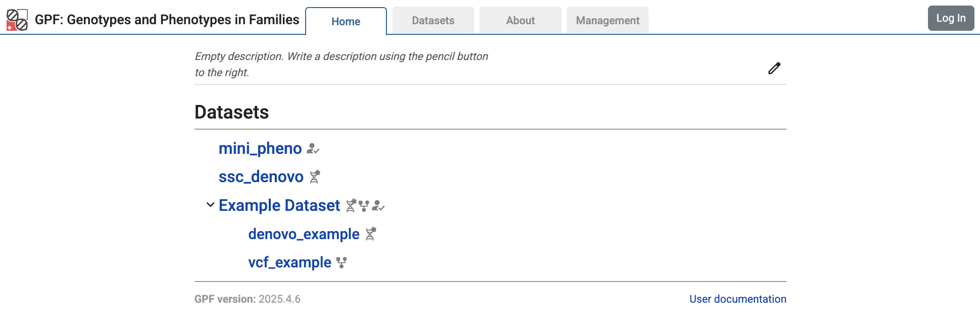Open the Datasets tab

click(433, 21)
